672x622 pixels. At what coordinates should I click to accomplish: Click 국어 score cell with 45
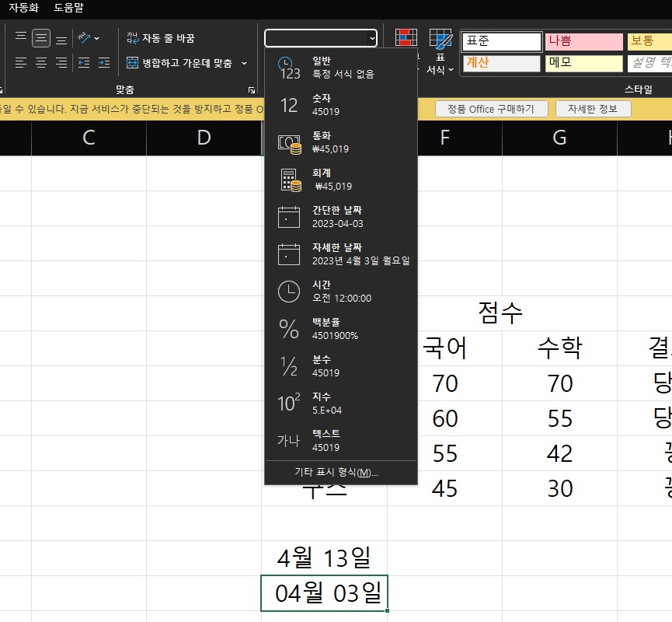pyautogui.click(x=445, y=488)
